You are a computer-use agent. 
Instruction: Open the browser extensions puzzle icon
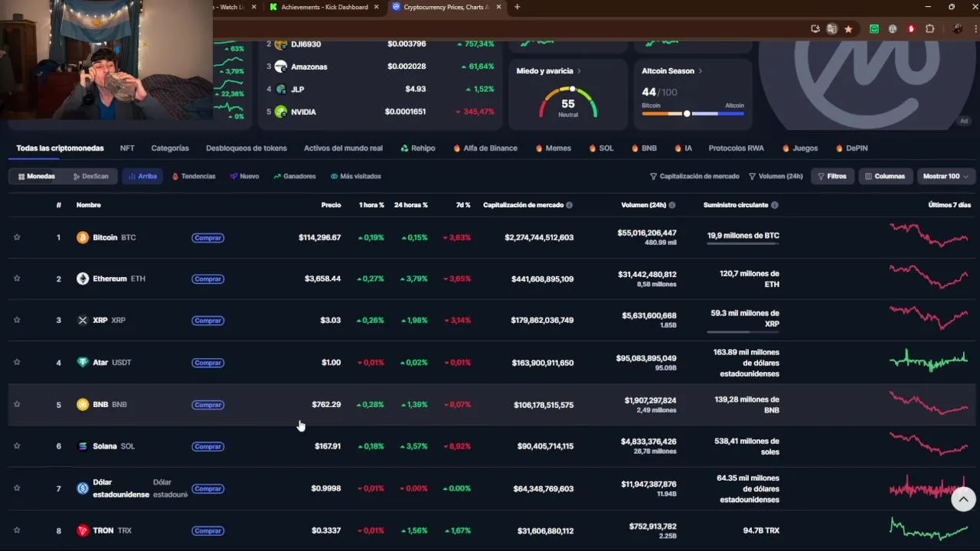tap(930, 29)
